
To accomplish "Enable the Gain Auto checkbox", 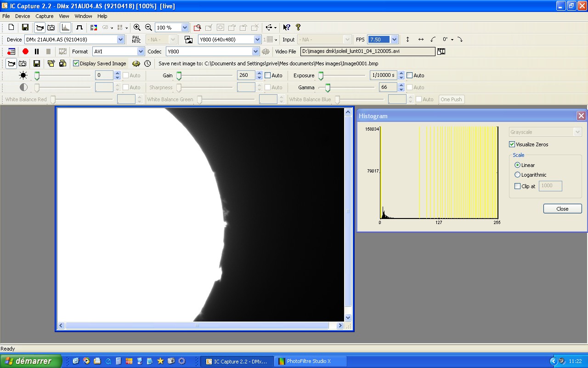I will click(268, 75).
